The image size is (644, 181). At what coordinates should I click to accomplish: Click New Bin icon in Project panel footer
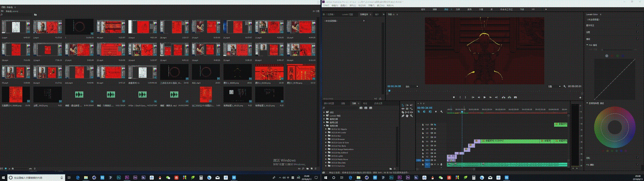pos(308,169)
